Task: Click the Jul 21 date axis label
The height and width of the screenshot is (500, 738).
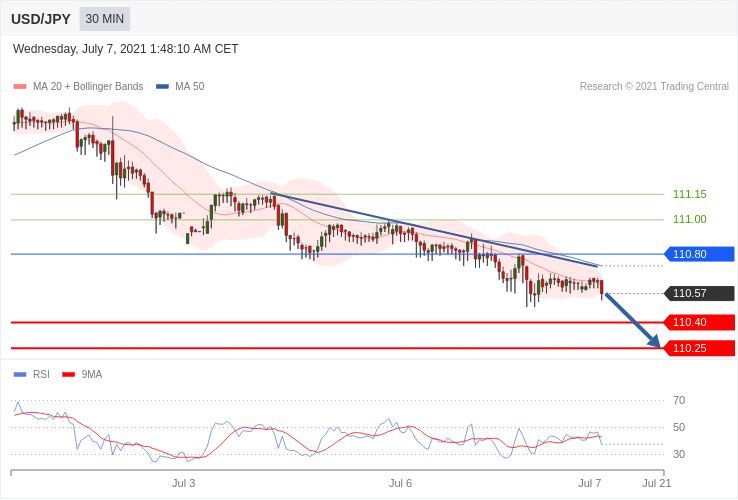Action: click(x=657, y=483)
